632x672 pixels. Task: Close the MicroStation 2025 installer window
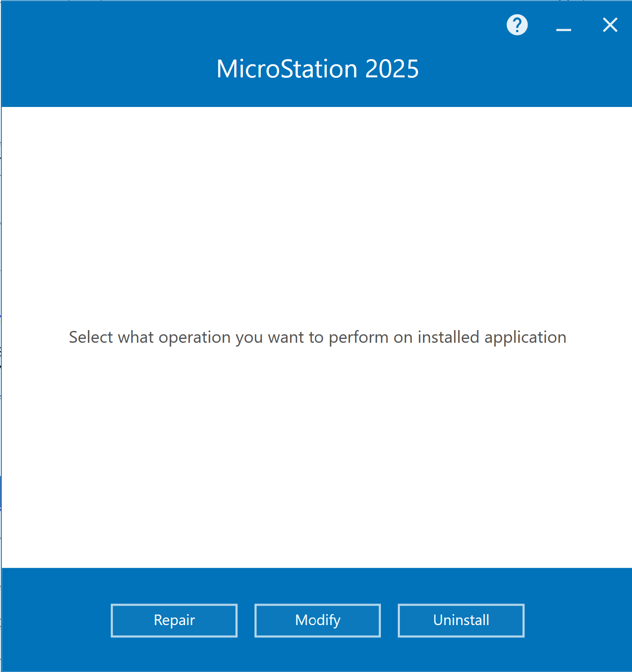point(610,25)
